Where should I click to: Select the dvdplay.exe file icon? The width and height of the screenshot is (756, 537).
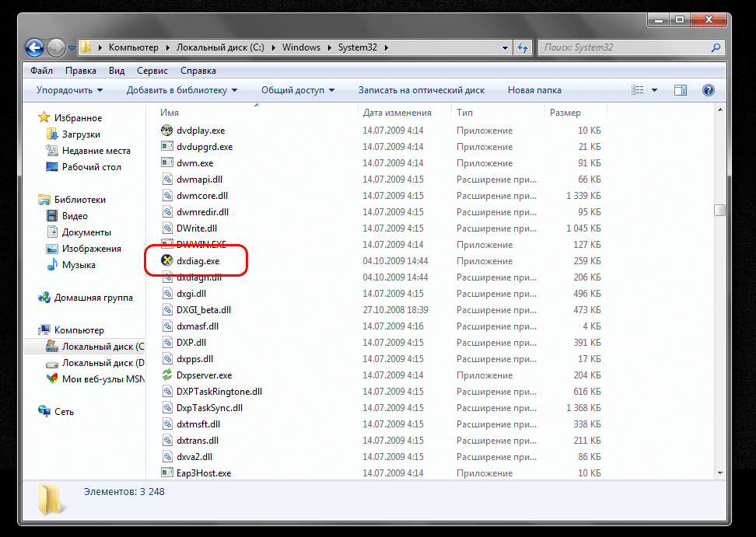(166, 130)
